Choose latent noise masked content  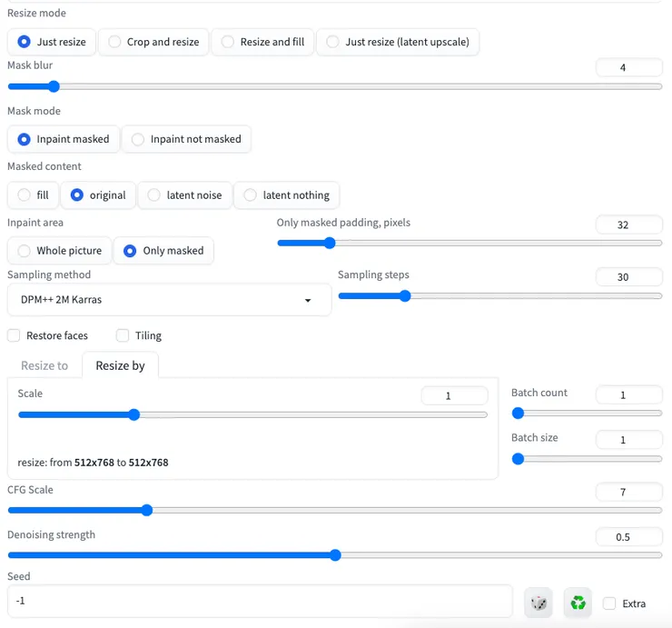184,195
